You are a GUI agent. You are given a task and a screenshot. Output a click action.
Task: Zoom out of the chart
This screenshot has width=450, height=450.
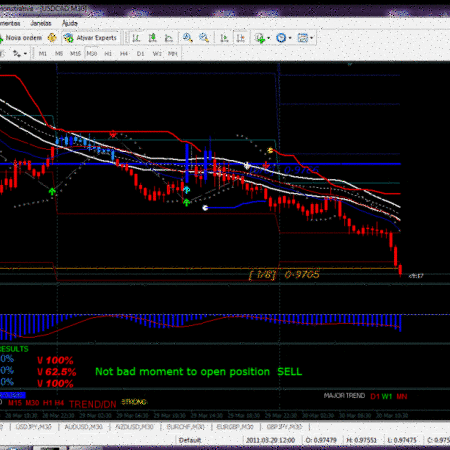pyautogui.click(x=204, y=38)
